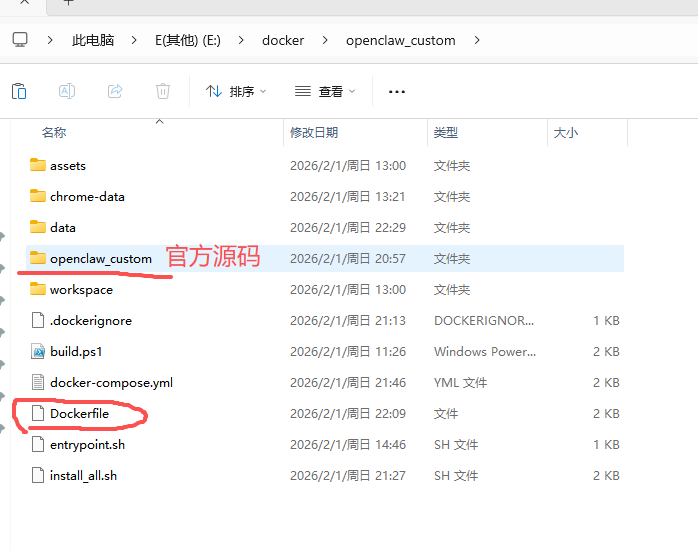Click the assets folder name

coord(68,166)
